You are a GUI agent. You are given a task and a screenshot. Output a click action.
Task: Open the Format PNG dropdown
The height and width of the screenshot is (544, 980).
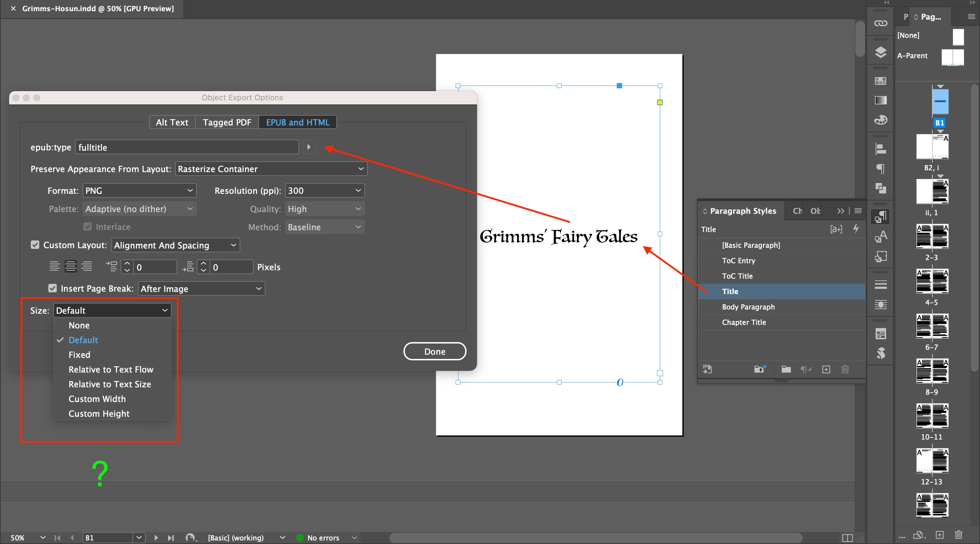(139, 190)
